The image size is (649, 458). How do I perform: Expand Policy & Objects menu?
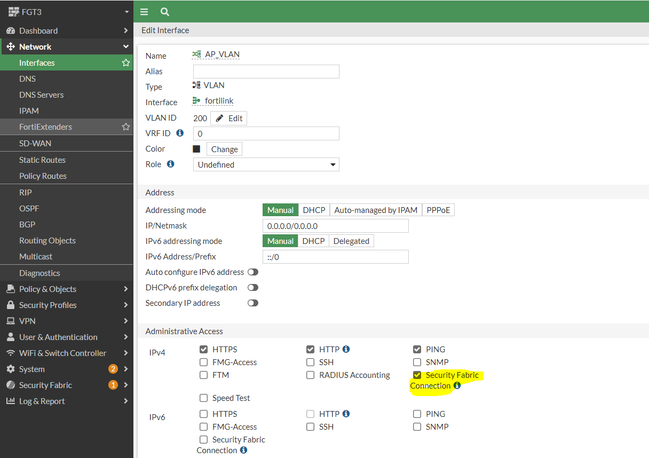pyautogui.click(x=126, y=289)
